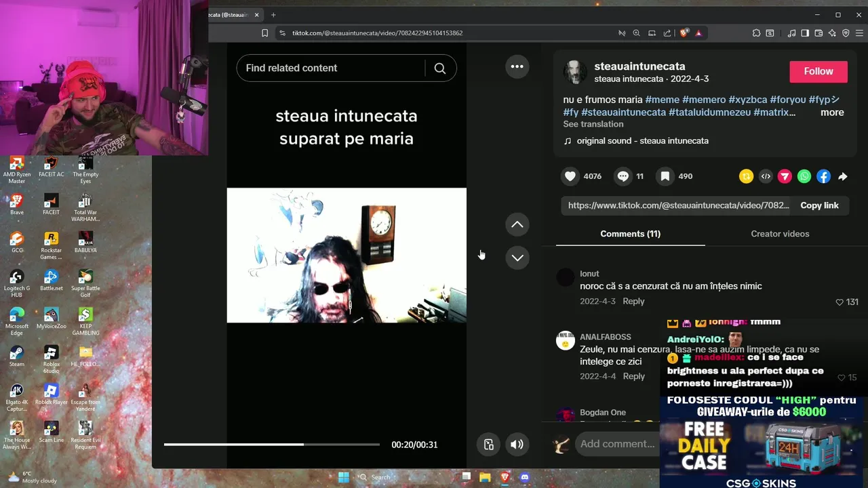Screen dimensions: 868x488
Task: Open Leo AI sparkle icon in toolbar
Action: click(x=832, y=33)
